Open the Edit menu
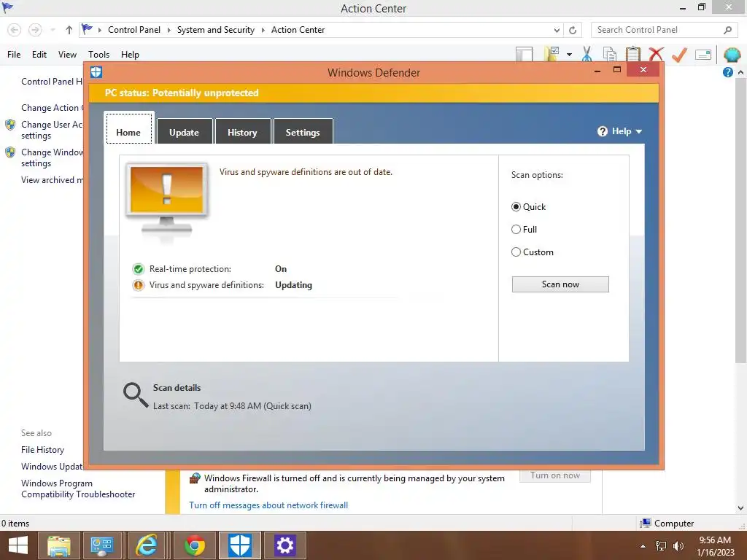Screen dimensions: 747x560 (39, 55)
